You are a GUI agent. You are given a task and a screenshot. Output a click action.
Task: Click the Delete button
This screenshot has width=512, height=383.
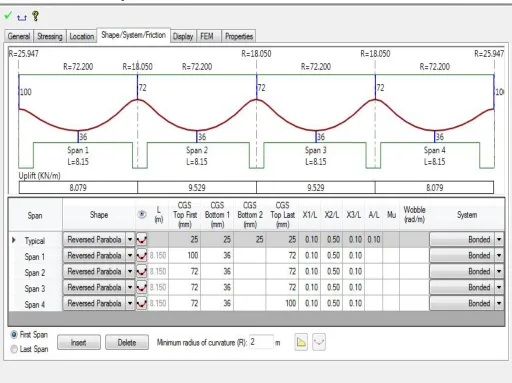(x=127, y=342)
